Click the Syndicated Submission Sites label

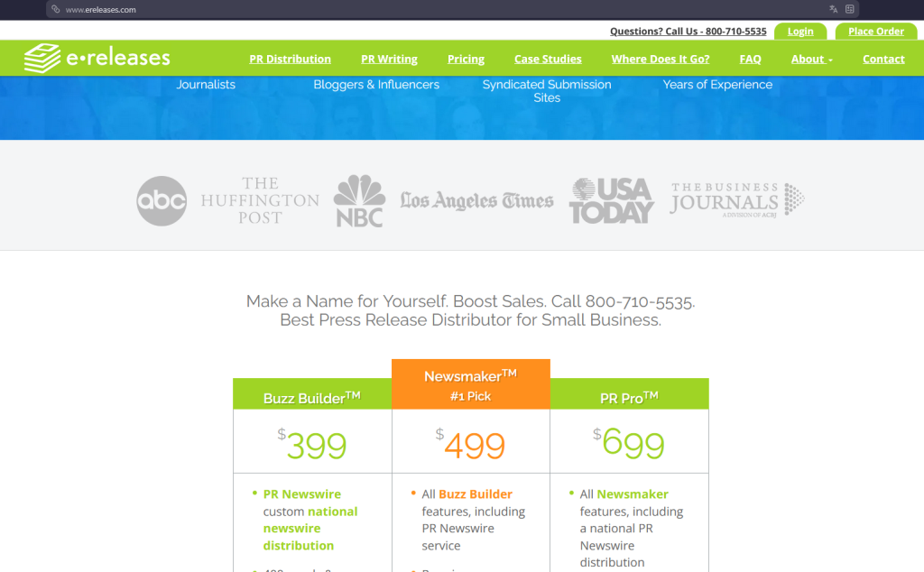click(547, 91)
